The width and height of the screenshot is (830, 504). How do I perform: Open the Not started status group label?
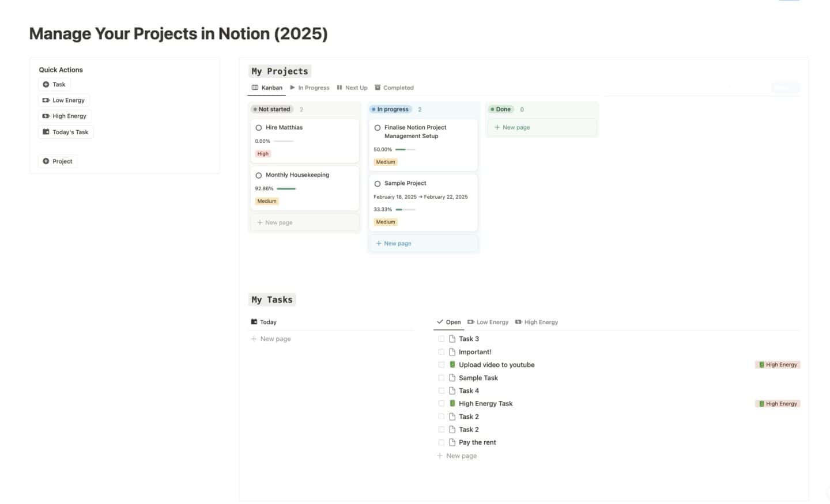coord(272,109)
